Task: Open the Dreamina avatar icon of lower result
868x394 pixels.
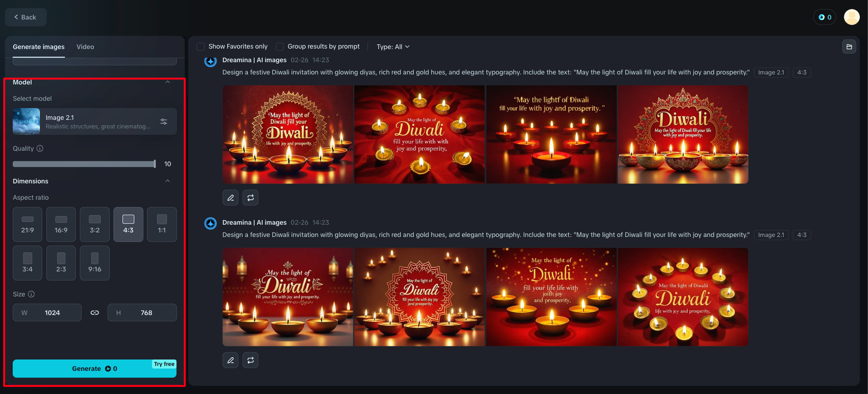Action: tap(211, 223)
